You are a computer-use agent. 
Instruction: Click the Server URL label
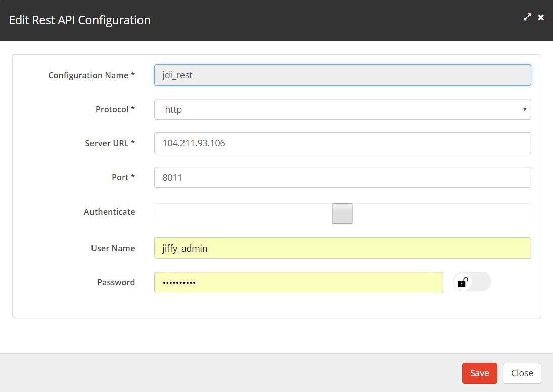[110, 143]
